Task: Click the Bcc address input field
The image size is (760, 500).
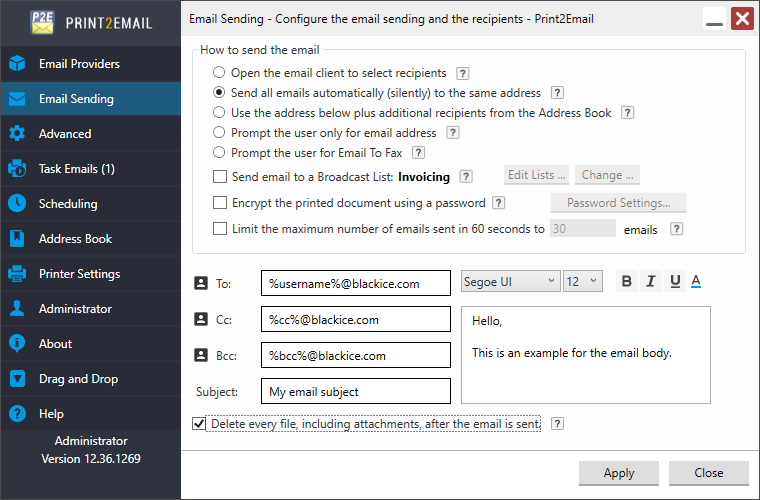Action: click(356, 355)
